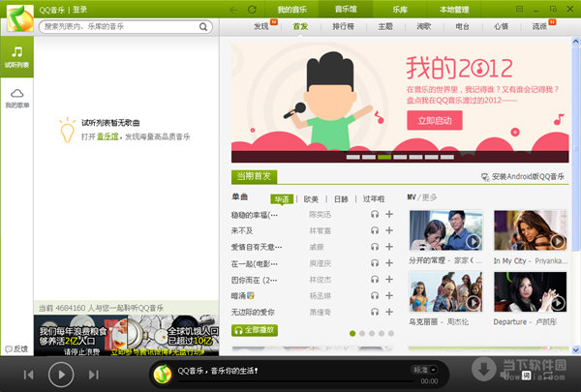This screenshot has width=581, height=392.
Task: Open the Departure - 卢凯彤 MV thumbnail
Action: click(531, 292)
